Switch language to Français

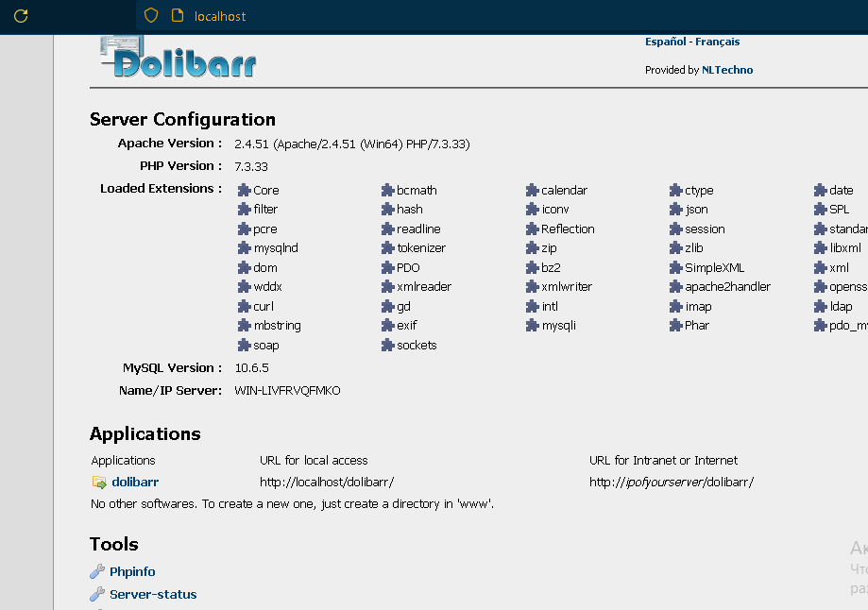click(718, 42)
